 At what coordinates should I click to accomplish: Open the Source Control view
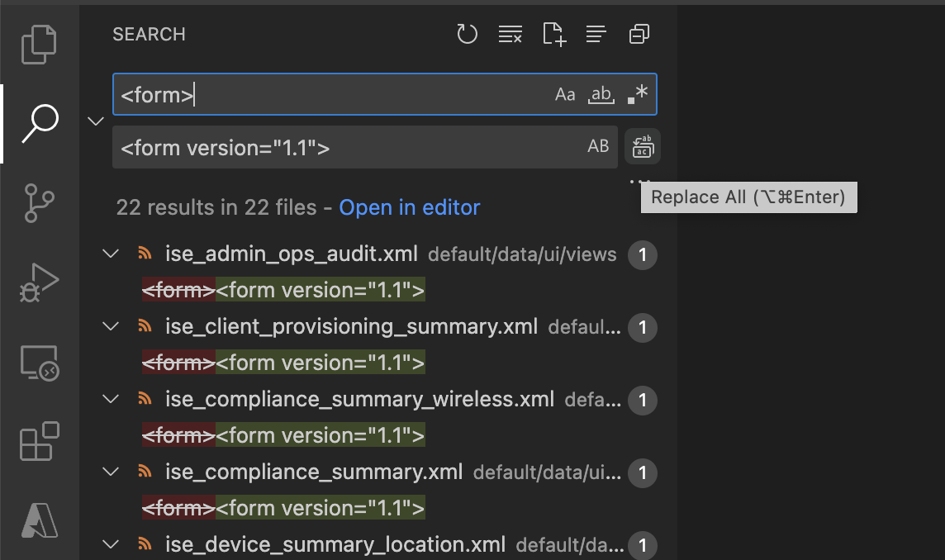click(x=39, y=203)
